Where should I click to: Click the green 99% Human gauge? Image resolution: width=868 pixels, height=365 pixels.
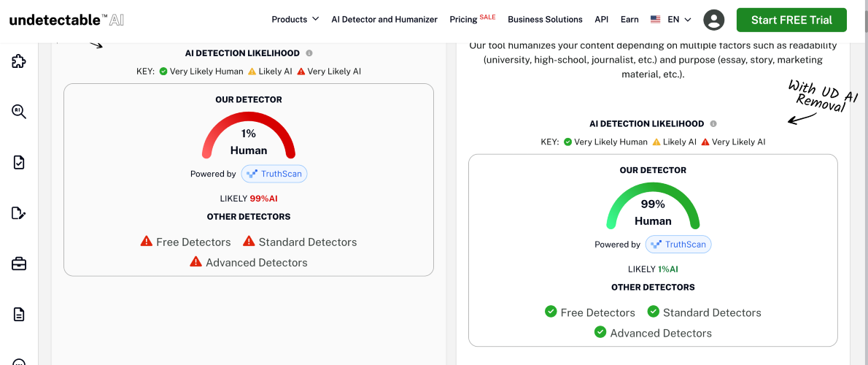653,206
